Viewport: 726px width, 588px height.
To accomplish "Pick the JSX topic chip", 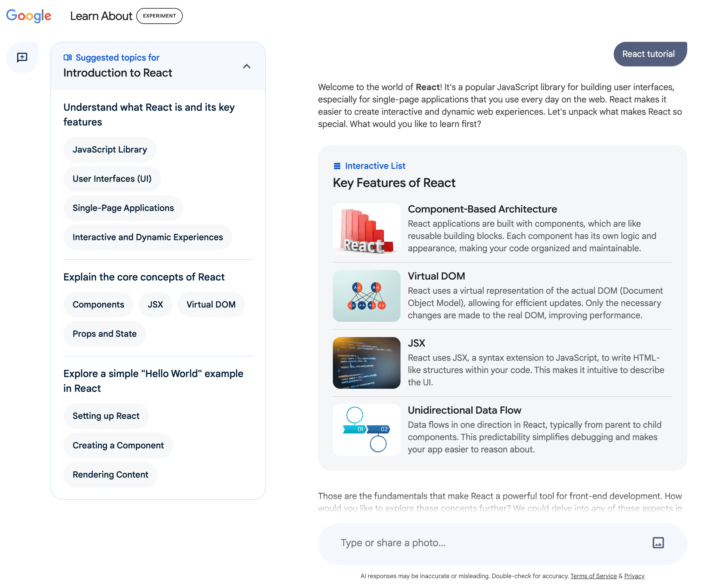I will pyautogui.click(x=155, y=304).
